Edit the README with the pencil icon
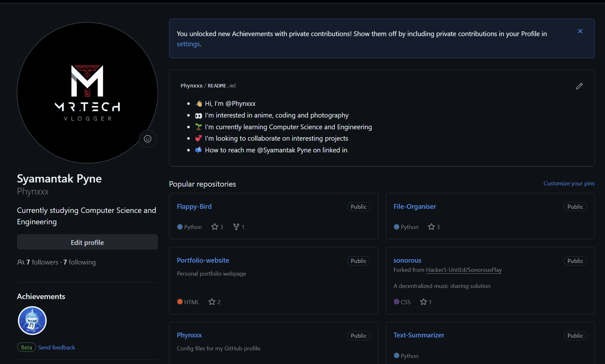 pos(579,86)
